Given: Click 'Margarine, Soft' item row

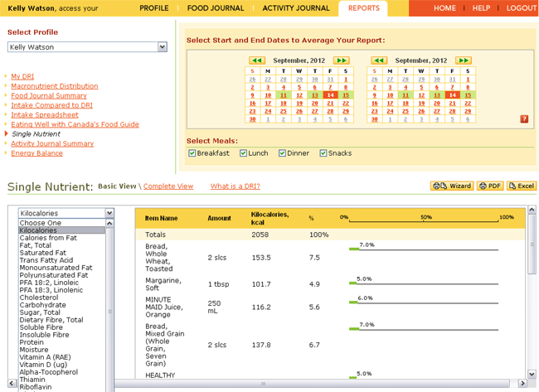Looking at the screenshot, I should pyautogui.click(x=163, y=284).
